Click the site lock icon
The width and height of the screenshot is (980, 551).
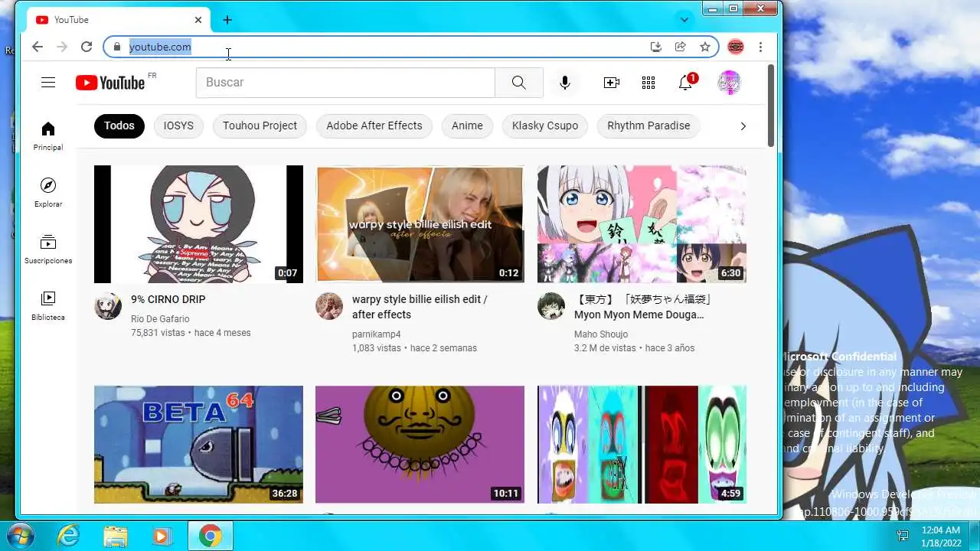click(117, 47)
